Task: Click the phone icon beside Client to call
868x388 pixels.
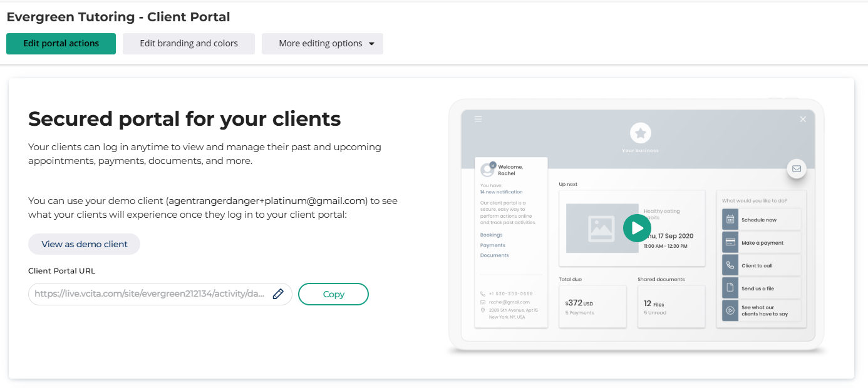Action: pos(730,265)
